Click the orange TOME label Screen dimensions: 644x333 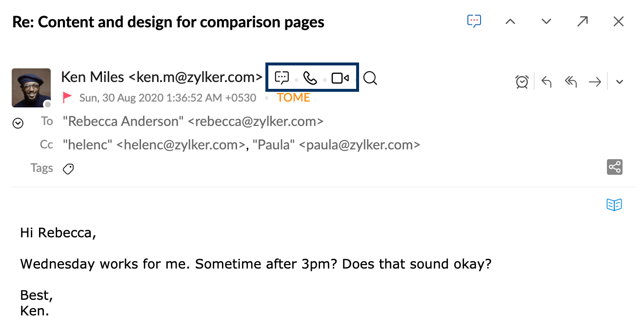click(294, 98)
